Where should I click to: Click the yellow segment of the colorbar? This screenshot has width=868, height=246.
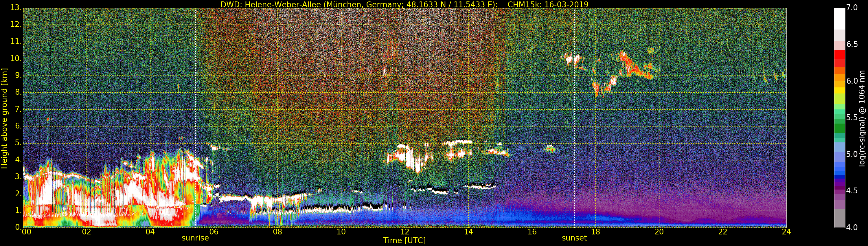839,90
